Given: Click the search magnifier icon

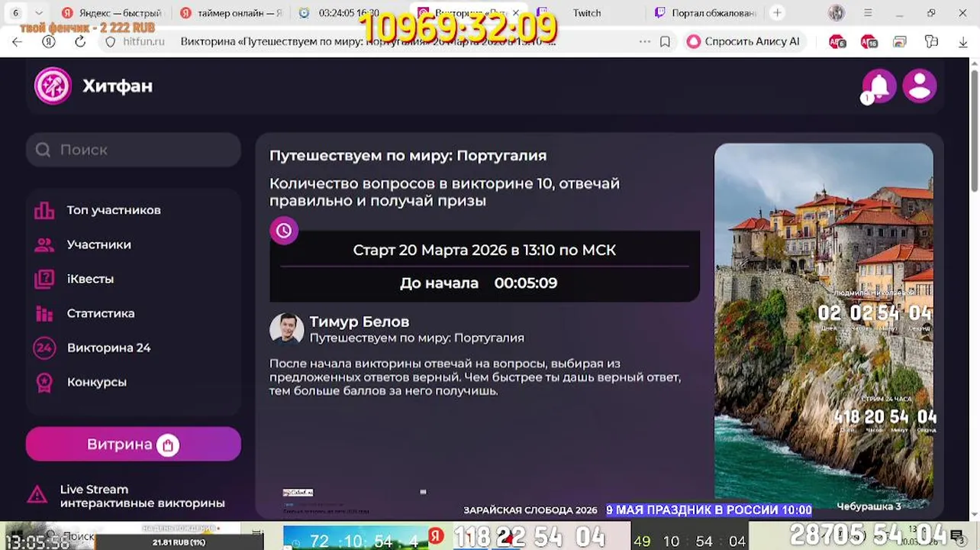Looking at the screenshot, I should [44, 150].
